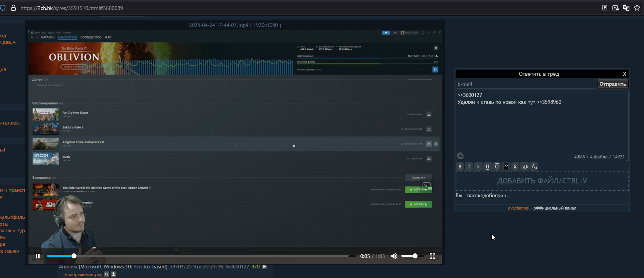
Task: Apply italic formatting with the I button
Action: click(469, 166)
